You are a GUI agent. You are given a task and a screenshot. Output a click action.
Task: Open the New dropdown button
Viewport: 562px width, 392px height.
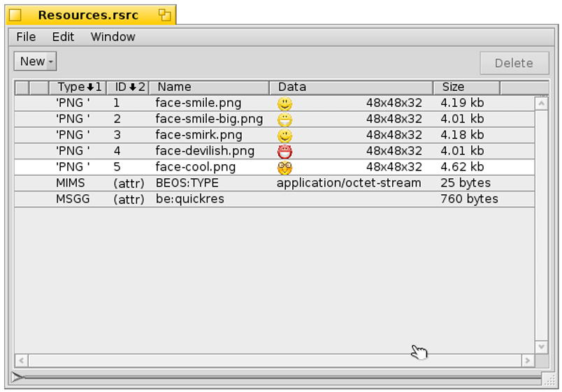[35, 61]
